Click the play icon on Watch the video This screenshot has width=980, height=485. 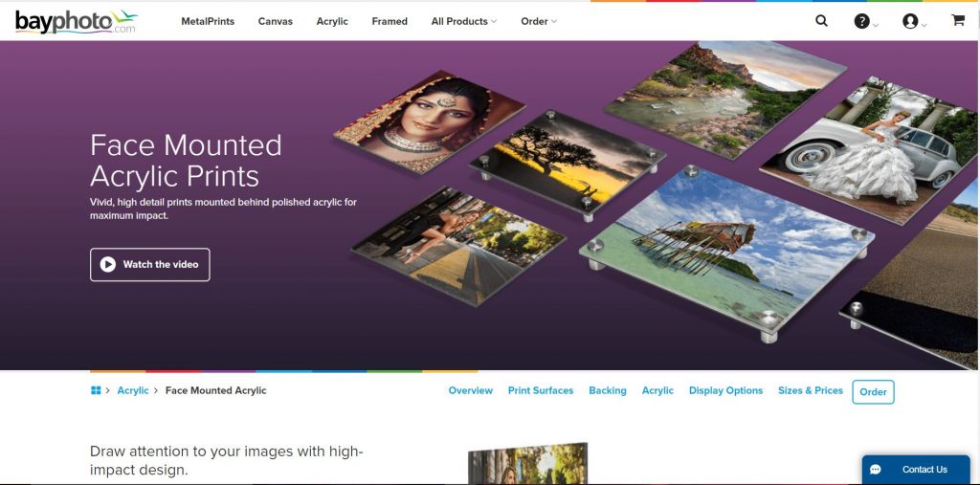click(107, 264)
